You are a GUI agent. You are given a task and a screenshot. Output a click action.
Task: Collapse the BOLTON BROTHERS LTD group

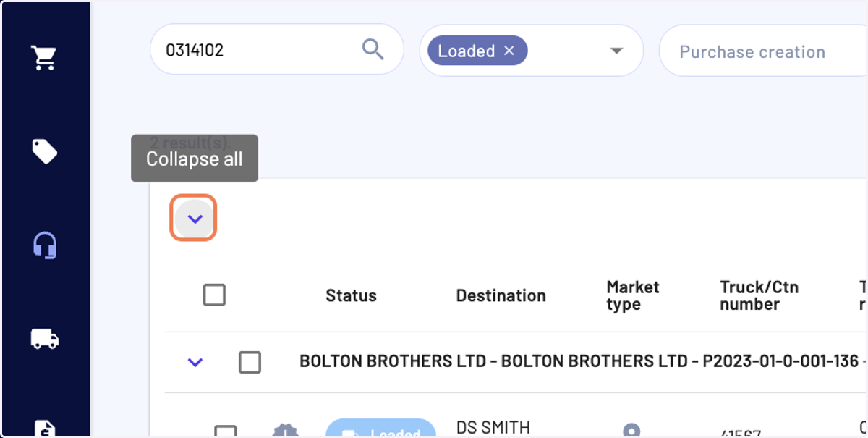click(x=195, y=362)
